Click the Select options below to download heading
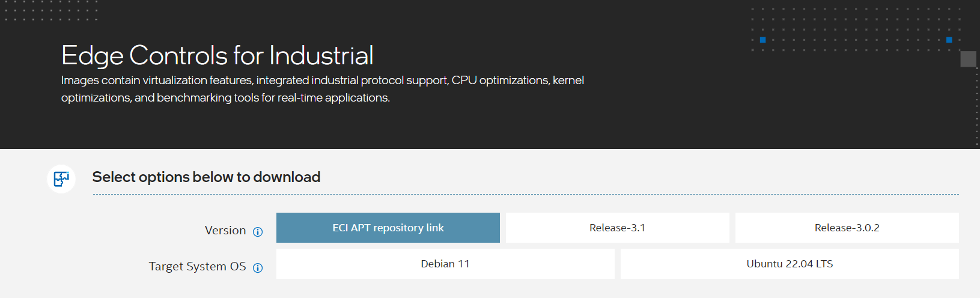The image size is (980, 298). pyautogui.click(x=206, y=177)
